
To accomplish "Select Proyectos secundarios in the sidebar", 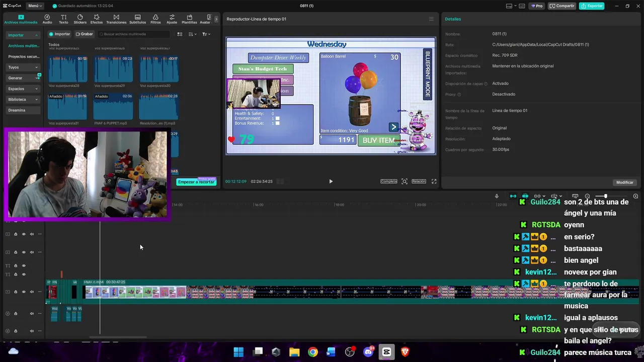I will click(x=23, y=57).
